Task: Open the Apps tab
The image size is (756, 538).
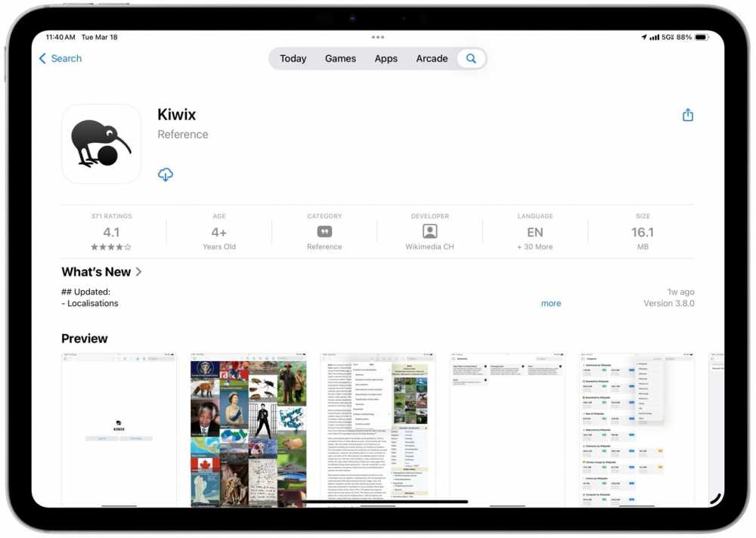Action: 386,58
